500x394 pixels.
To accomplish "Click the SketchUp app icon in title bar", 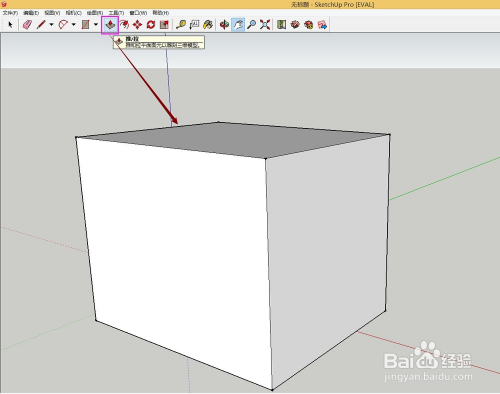I will coord(4,4).
